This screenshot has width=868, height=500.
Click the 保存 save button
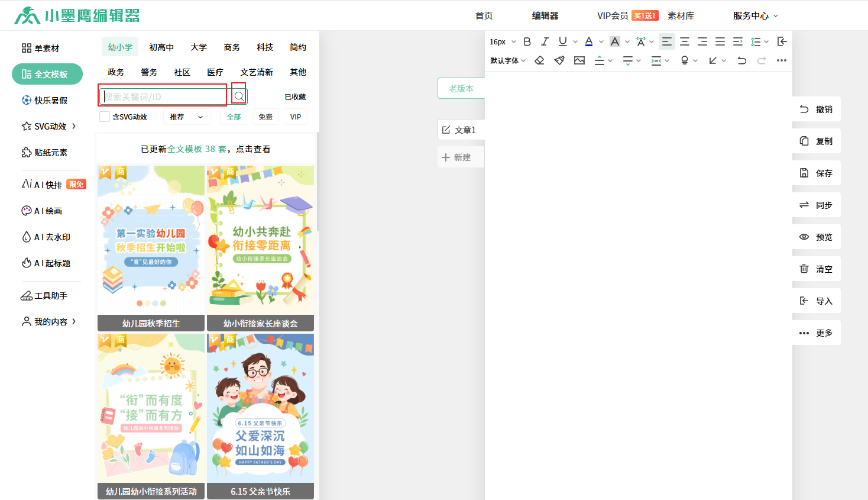coord(816,173)
